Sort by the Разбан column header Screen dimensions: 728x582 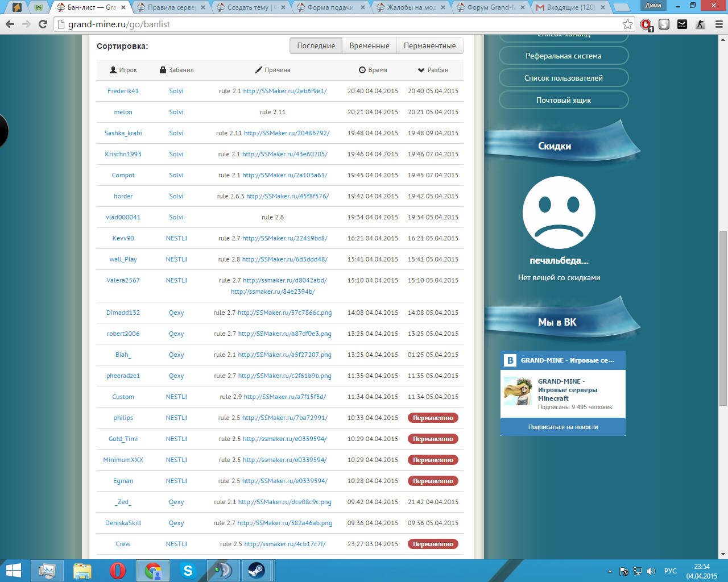point(433,70)
